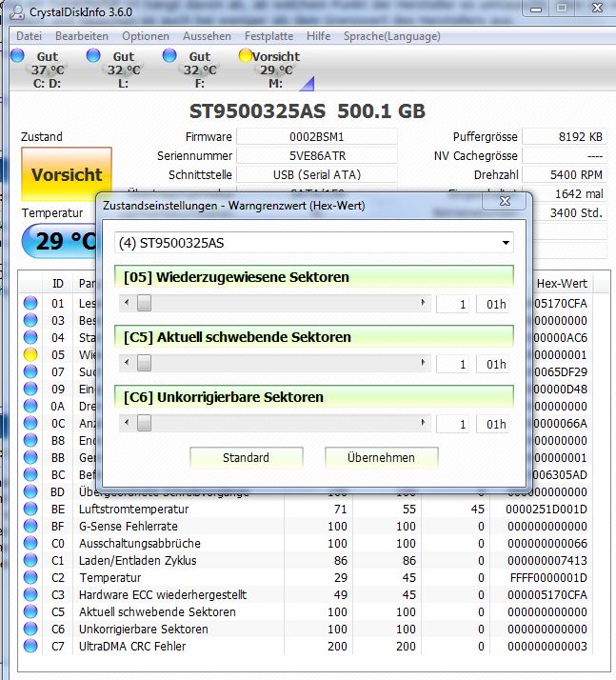616x680 pixels.
Task: Click the Hex-Wert column header
Action: click(x=563, y=284)
